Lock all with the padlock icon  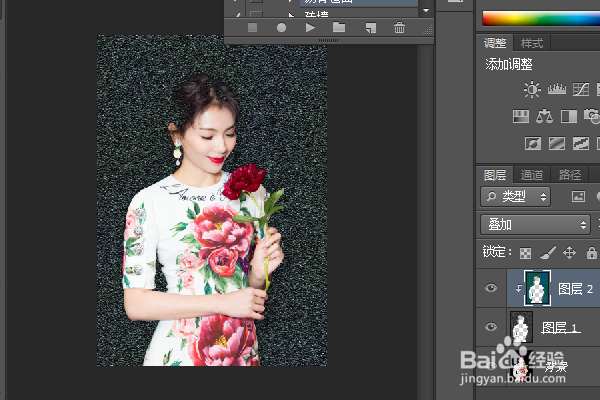[591, 253]
